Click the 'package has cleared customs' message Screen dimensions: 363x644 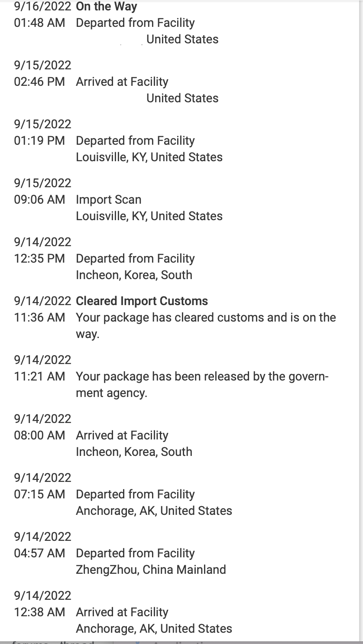[206, 326]
